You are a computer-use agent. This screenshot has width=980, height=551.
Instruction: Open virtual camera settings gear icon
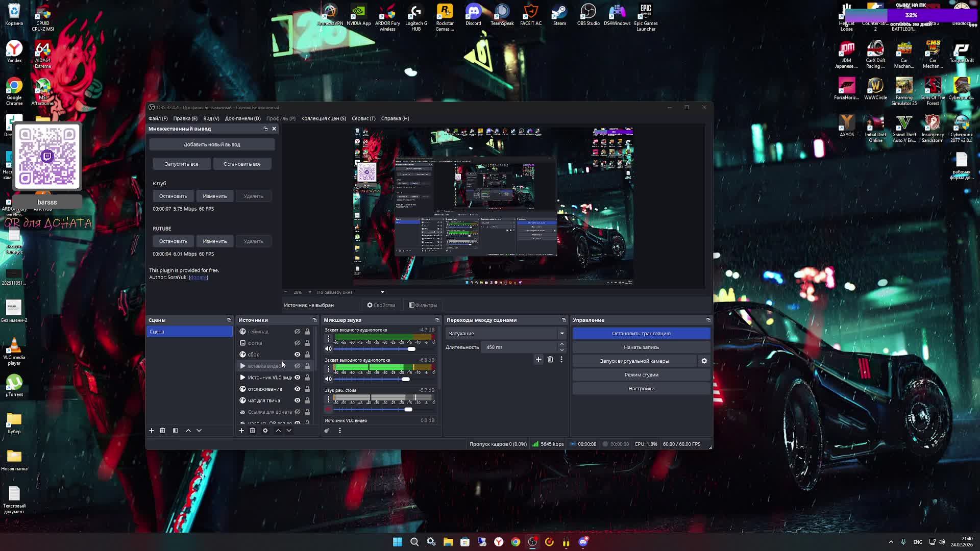tap(704, 361)
